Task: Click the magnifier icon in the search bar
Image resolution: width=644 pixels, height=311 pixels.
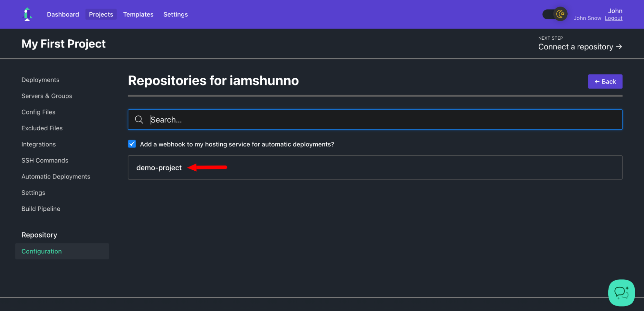Action: (139, 119)
